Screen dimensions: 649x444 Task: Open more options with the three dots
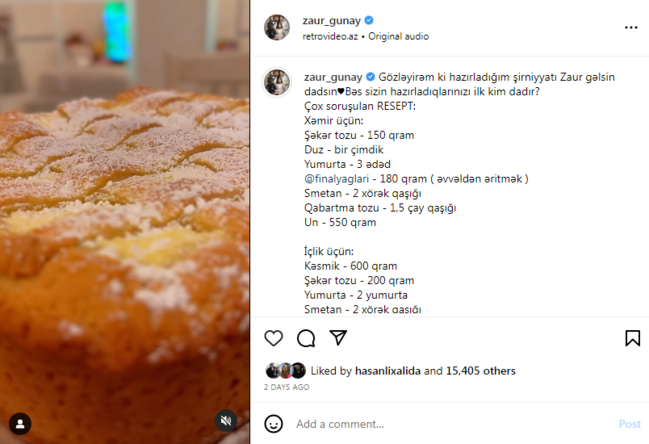(x=630, y=28)
